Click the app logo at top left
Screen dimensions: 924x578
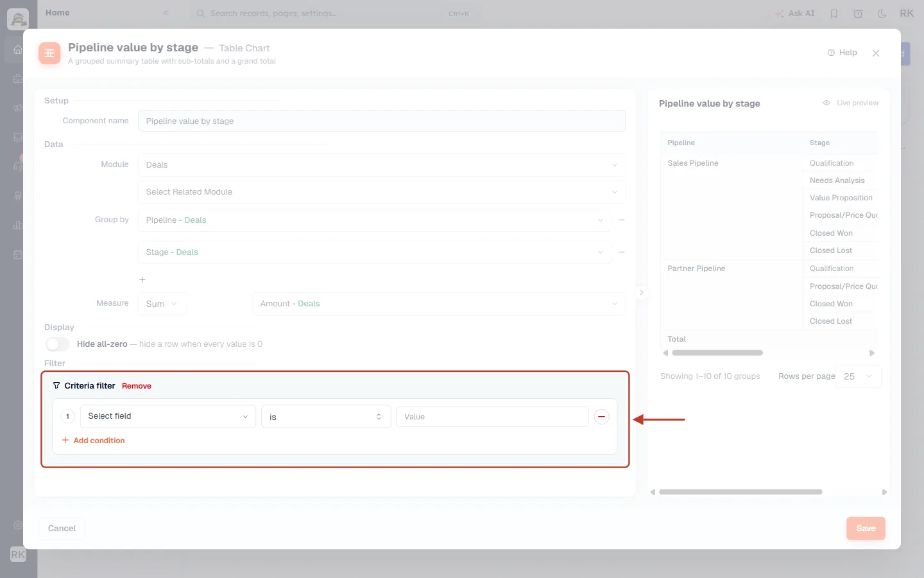click(x=18, y=19)
